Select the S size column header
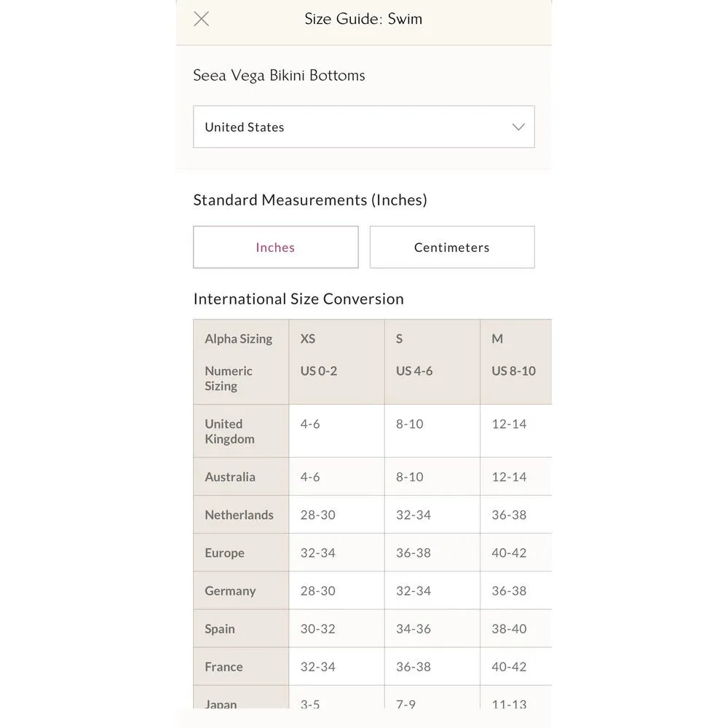 [400, 339]
